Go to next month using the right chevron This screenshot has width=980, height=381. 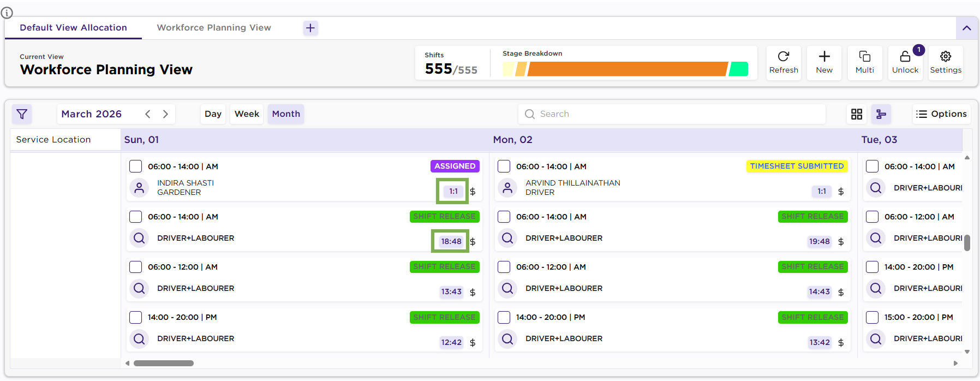[165, 114]
